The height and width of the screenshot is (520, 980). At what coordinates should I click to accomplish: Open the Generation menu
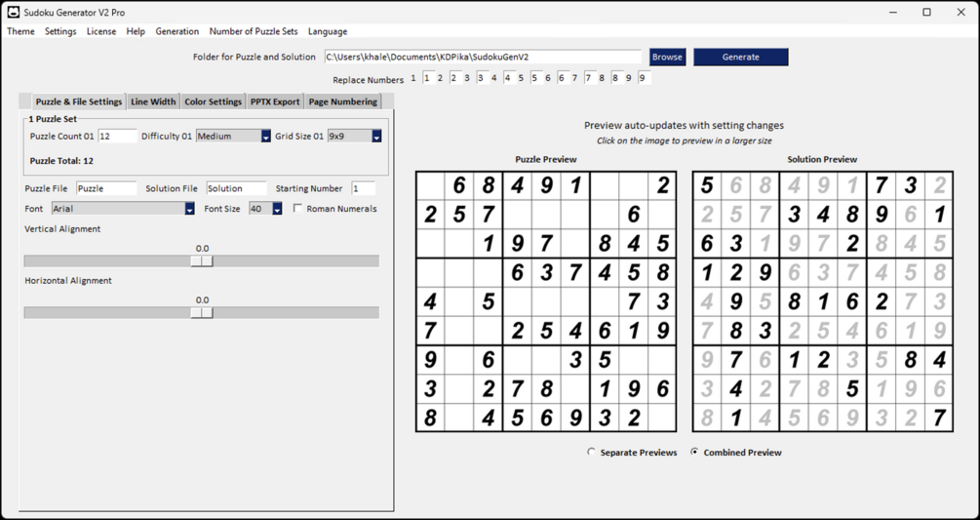(176, 31)
